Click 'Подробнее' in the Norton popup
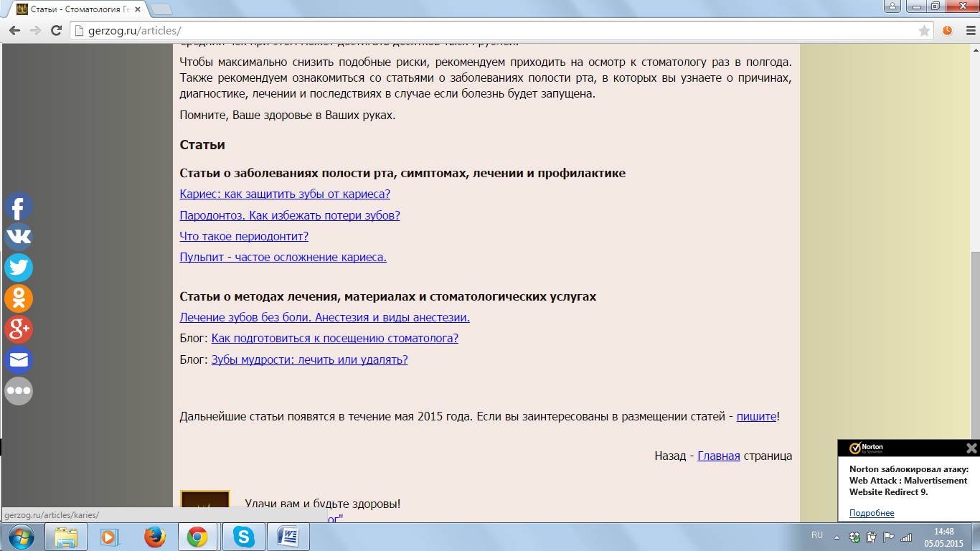The image size is (980, 551). click(872, 513)
